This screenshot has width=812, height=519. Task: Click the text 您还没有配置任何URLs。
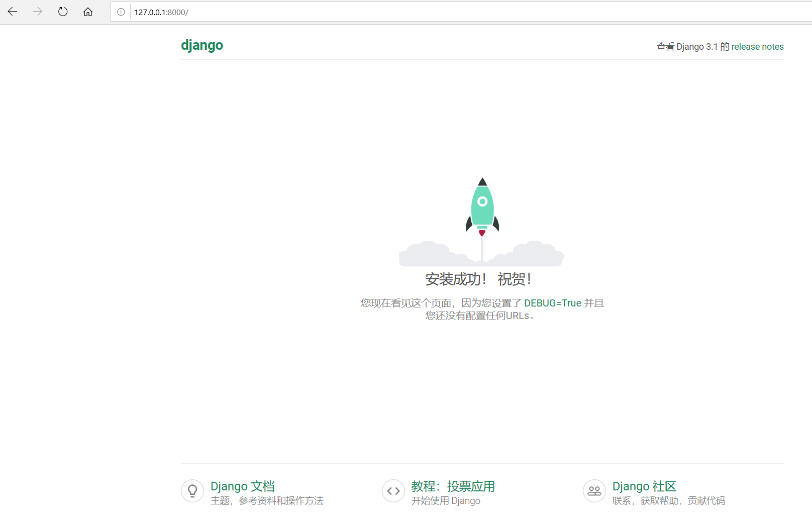(x=481, y=316)
